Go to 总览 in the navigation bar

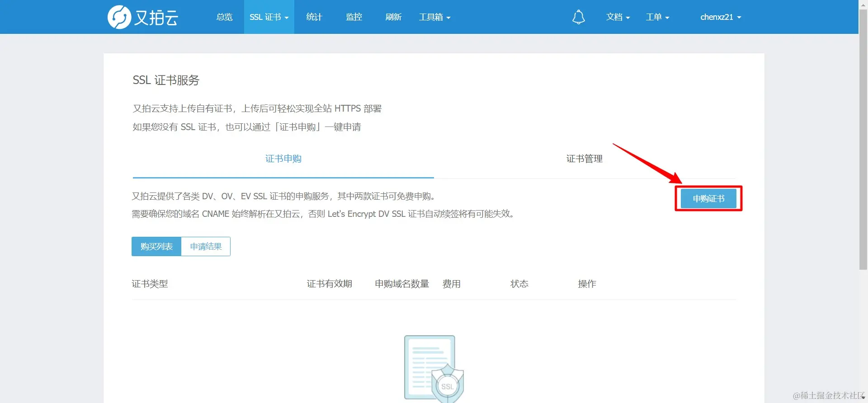click(224, 17)
